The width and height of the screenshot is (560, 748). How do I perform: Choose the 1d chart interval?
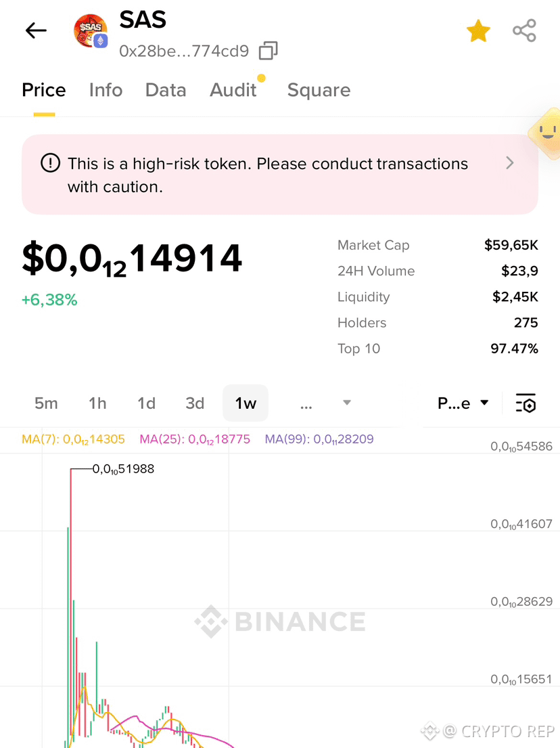[146, 403]
